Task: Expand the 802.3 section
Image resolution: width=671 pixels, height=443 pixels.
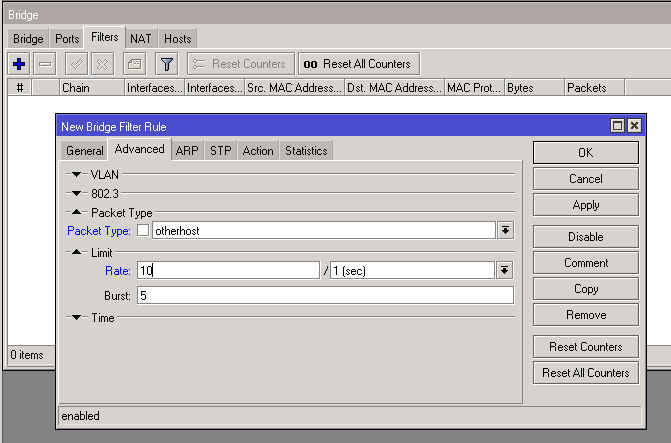Action: coord(77,193)
